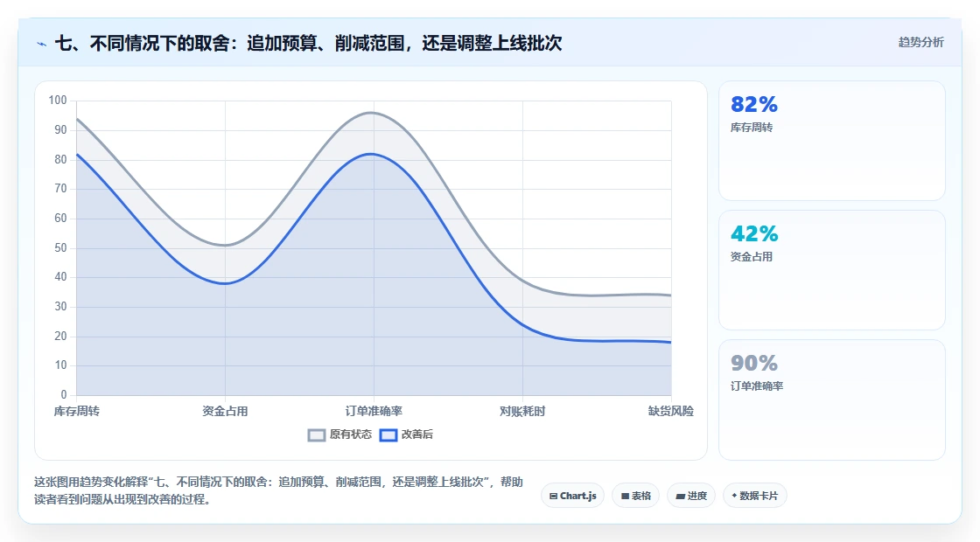The image size is (980, 542).
Task: Click the y-axis value 90
Action: coord(60,130)
